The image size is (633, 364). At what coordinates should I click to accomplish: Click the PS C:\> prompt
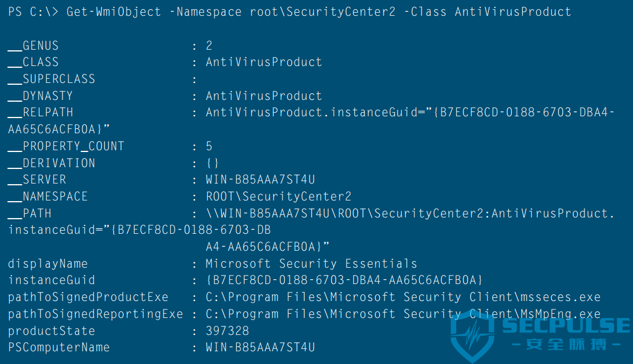pyautogui.click(x=33, y=12)
